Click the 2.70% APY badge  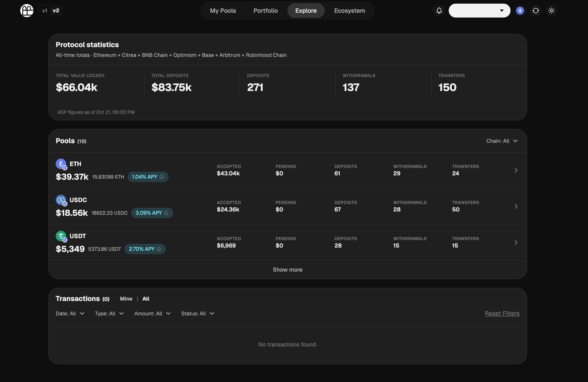pos(145,249)
